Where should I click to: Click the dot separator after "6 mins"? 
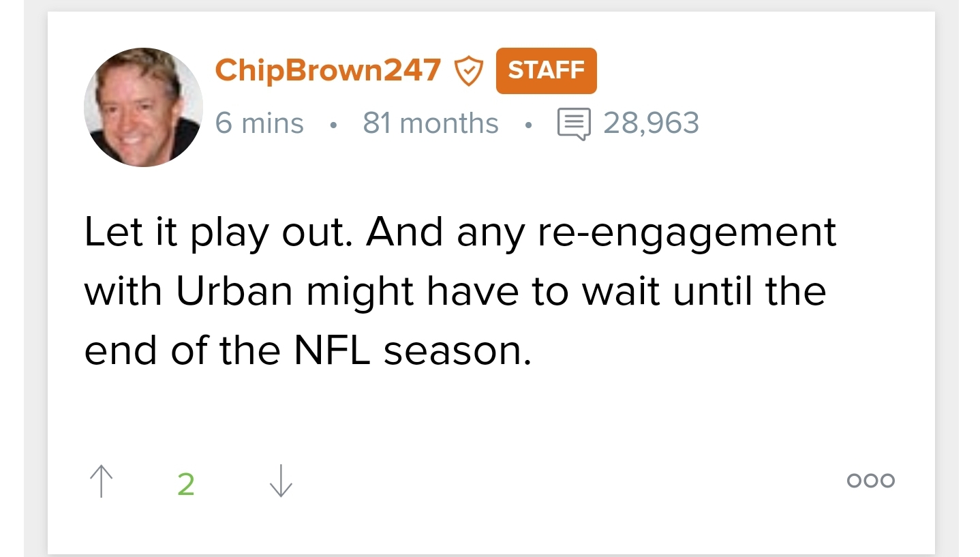click(x=333, y=125)
